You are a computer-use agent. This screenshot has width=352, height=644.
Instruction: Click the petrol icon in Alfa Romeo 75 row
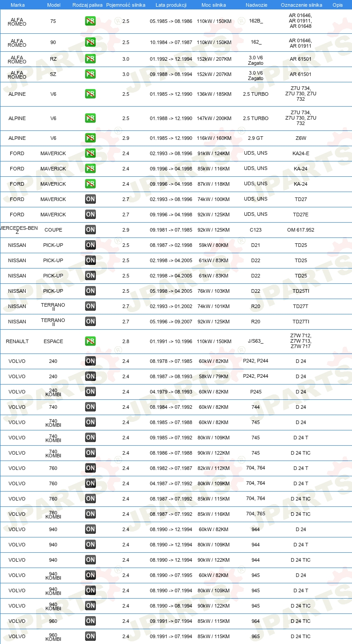click(x=90, y=21)
